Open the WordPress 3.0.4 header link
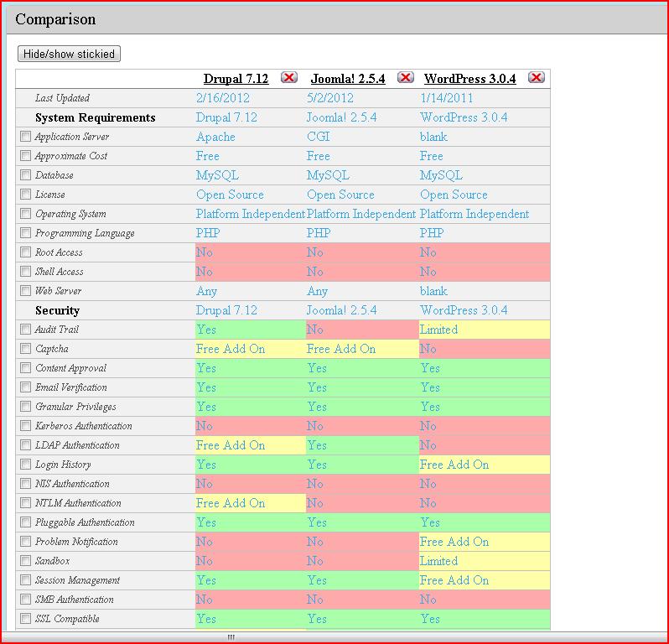669x644 pixels. [x=469, y=79]
